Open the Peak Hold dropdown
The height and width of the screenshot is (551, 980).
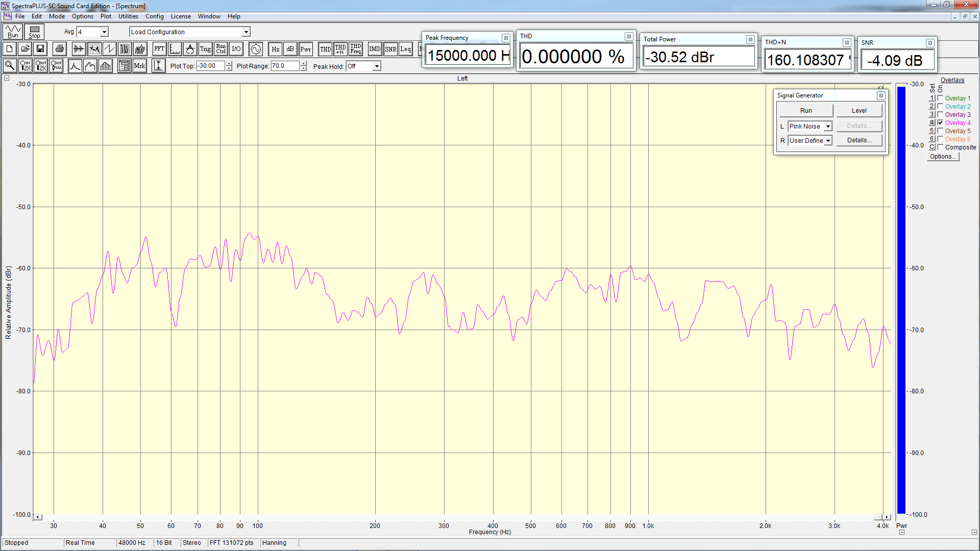click(377, 66)
